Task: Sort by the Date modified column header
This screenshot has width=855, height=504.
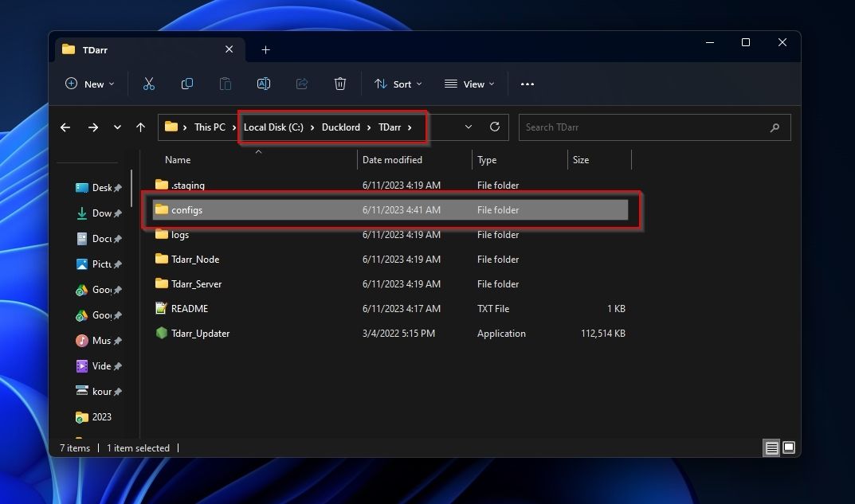Action: 392,160
